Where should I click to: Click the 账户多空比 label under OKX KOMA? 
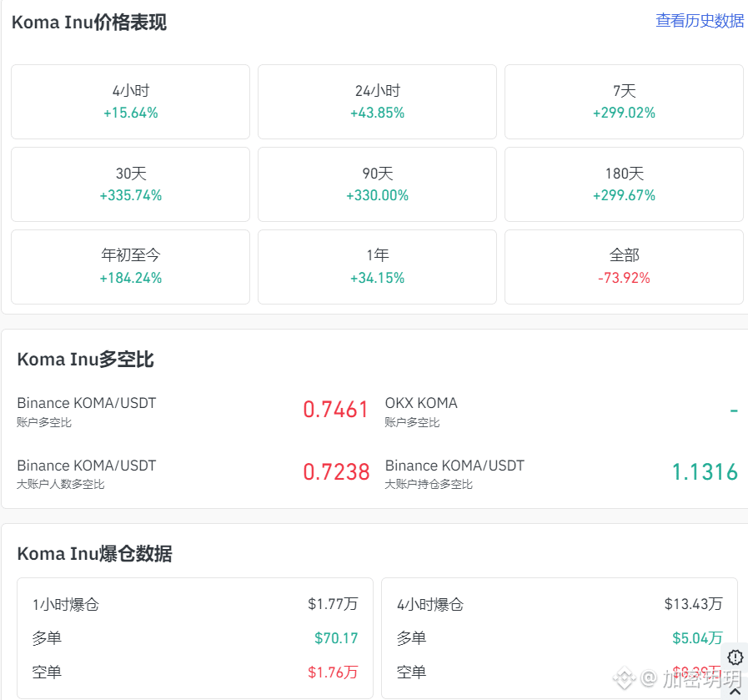[x=412, y=423]
